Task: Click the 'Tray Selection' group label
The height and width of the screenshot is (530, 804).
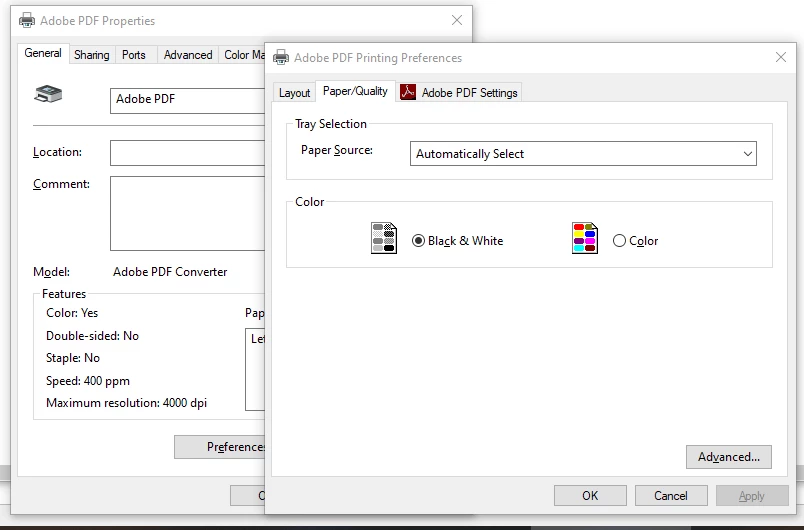Action: coord(331,124)
